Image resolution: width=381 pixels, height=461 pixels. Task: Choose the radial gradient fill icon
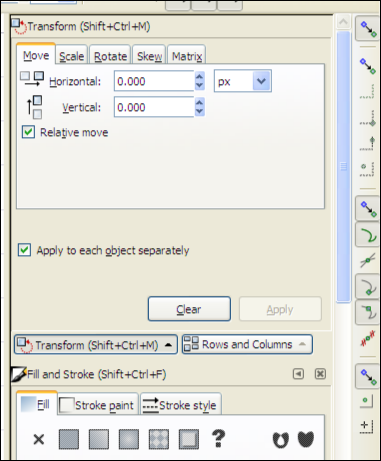click(x=129, y=439)
